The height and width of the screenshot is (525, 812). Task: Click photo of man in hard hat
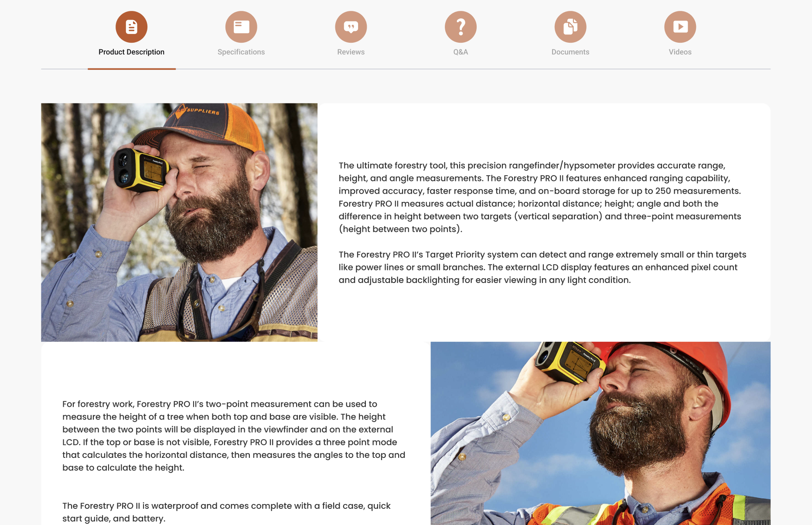tap(600, 433)
